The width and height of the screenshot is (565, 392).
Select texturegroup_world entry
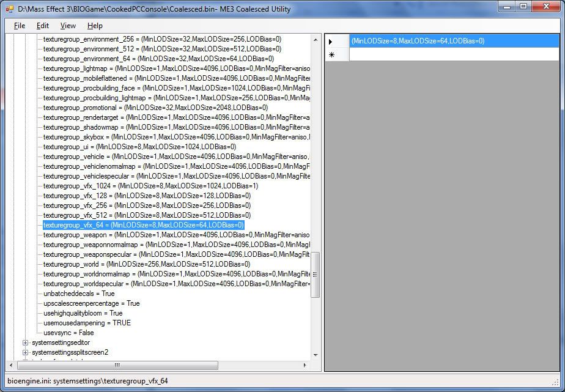point(147,264)
